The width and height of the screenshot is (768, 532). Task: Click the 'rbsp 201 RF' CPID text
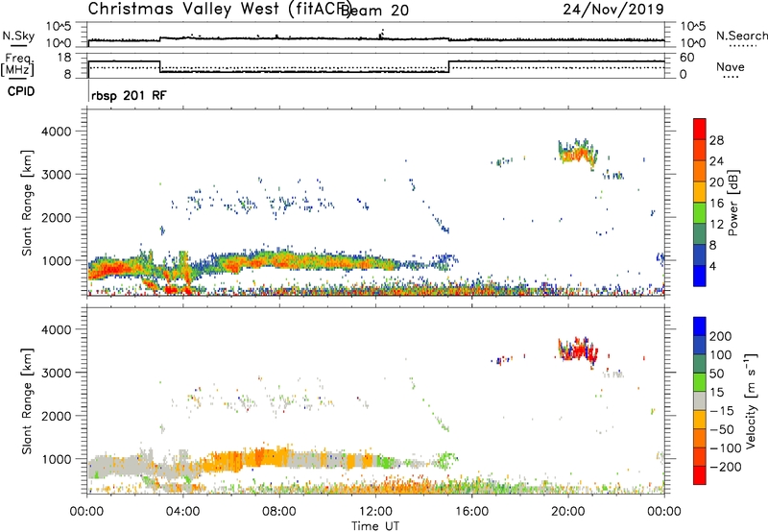coord(129,95)
